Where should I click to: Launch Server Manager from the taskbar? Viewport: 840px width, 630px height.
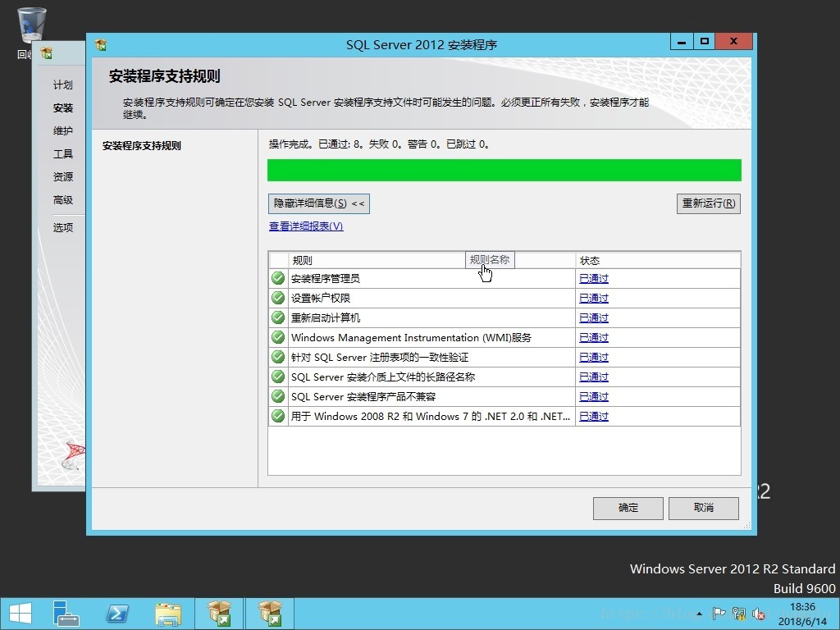[66, 614]
